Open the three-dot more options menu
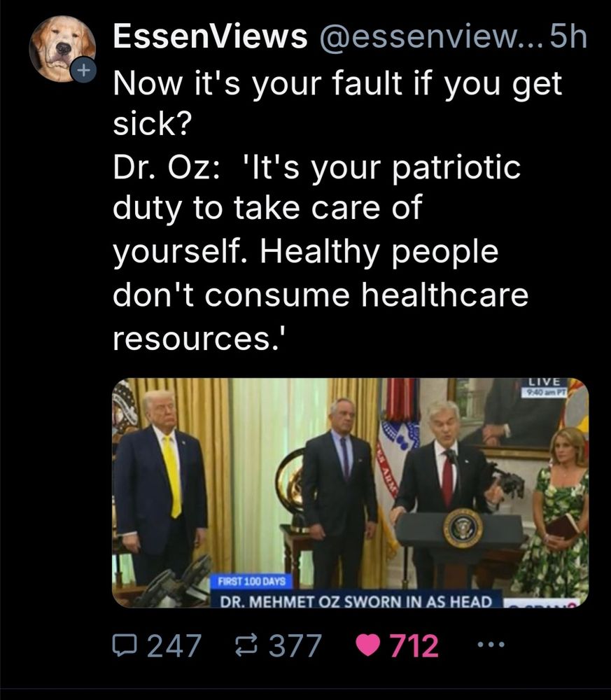 [491, 644]
